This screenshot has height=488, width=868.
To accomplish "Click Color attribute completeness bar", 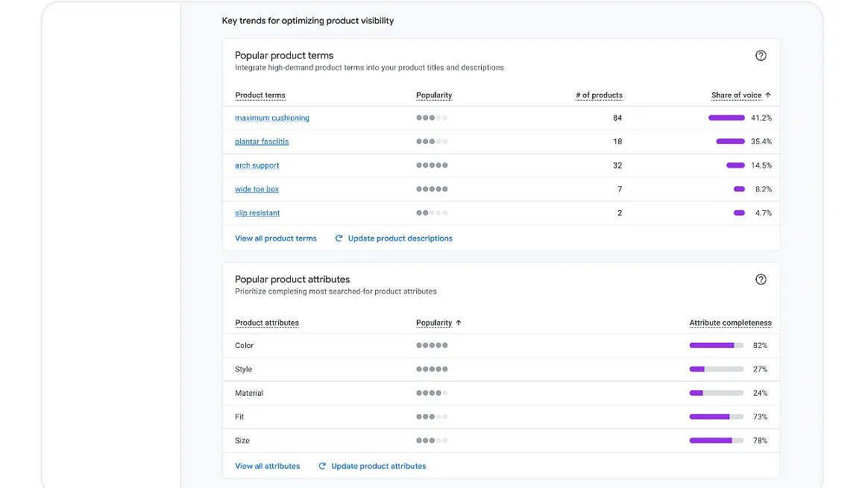I will pyautogui.click(x=717, y=345).
